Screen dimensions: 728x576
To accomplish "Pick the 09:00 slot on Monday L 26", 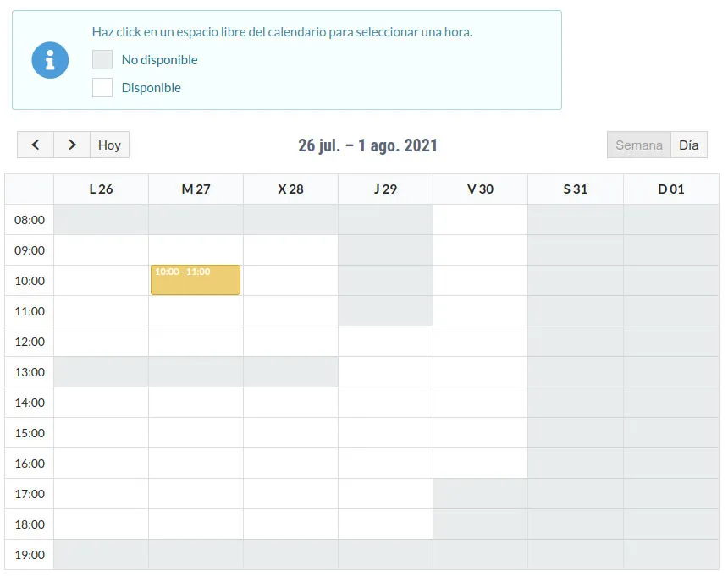I will coord(102,250).
